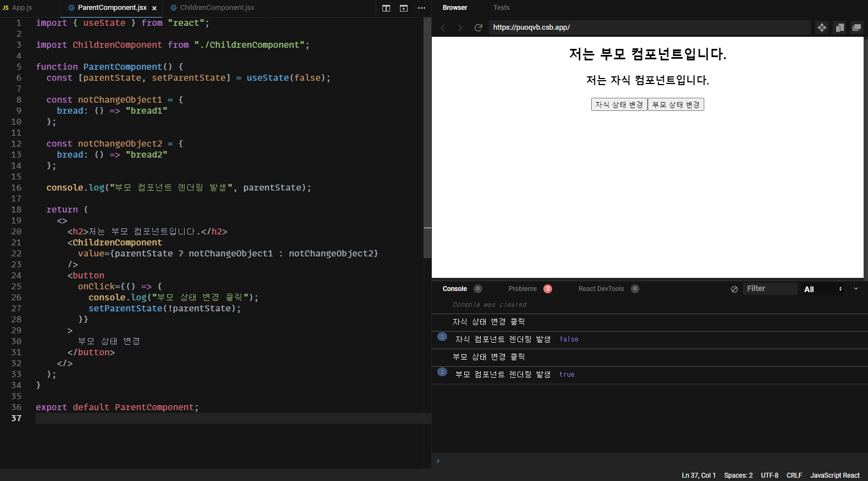Click the onClick attribute on line 25
Viewport: 868px width, 481px height.
pos(96,287)
